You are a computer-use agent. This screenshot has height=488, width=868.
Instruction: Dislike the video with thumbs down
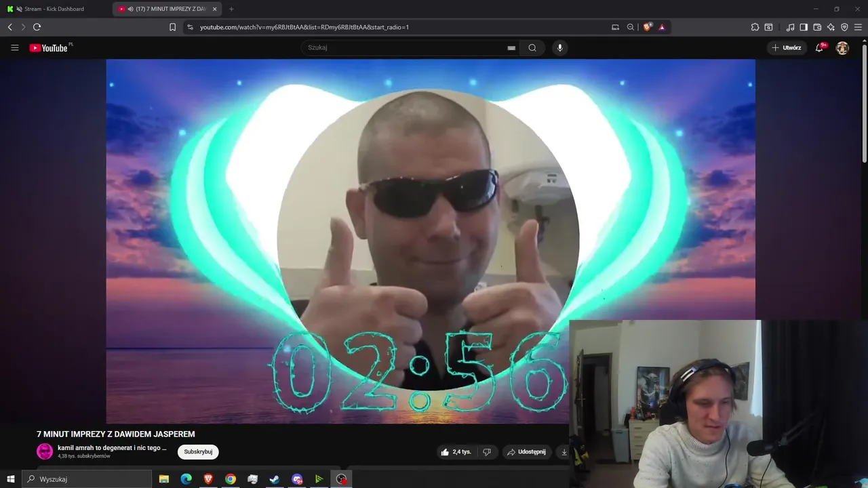(487, 451)
